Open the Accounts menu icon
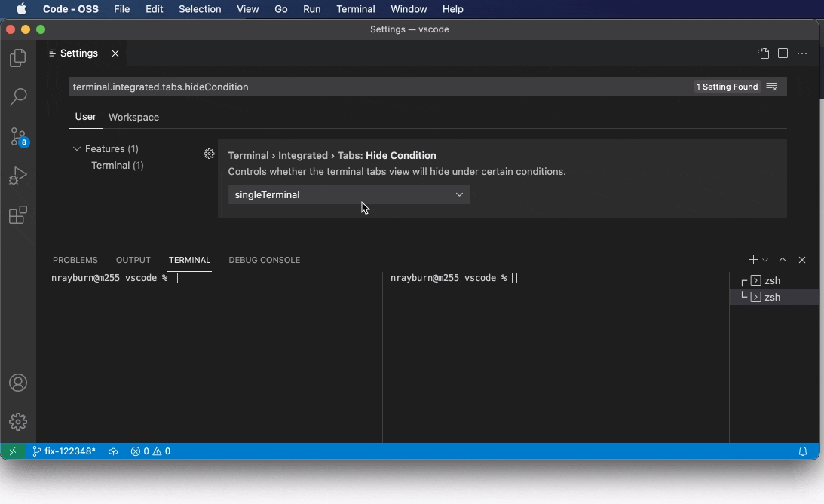Screen dimensions: 824x504 coord(18,383)
